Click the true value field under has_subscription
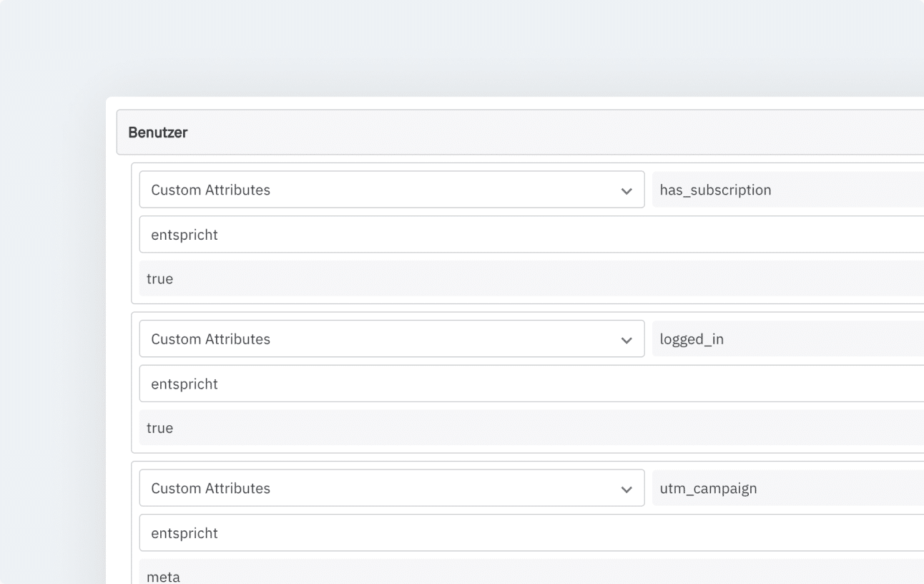Screen dimensions: 924x584 (x=529, y=278)
